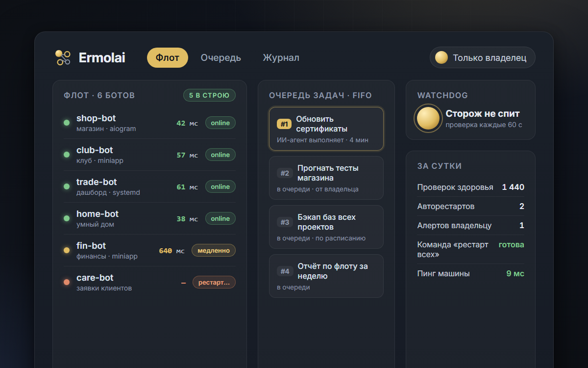Click проверка каждые 60 с text
The image size is (588, 368).
484,125
